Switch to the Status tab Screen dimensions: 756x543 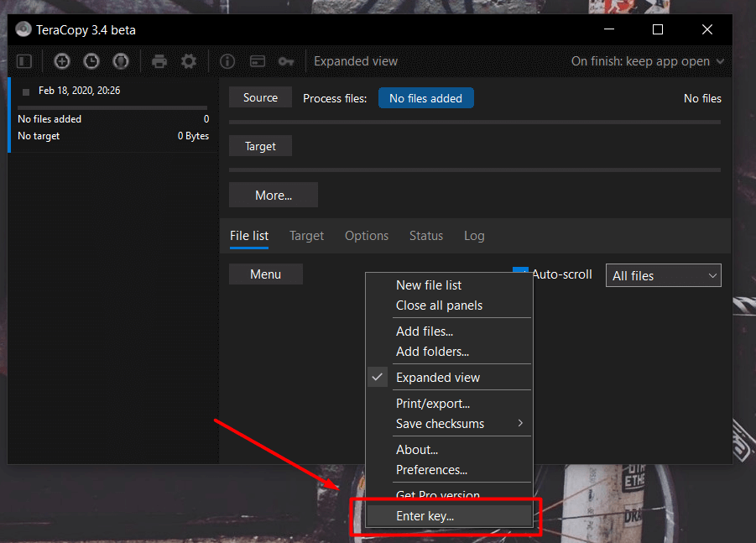426,235
